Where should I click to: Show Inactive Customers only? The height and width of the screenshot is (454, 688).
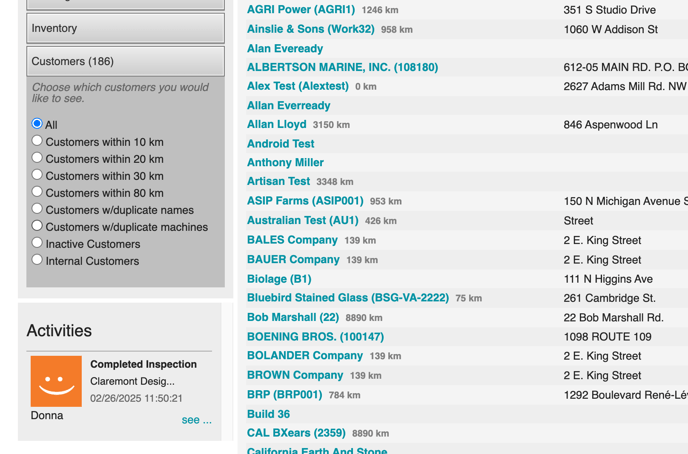coord(37,243)
